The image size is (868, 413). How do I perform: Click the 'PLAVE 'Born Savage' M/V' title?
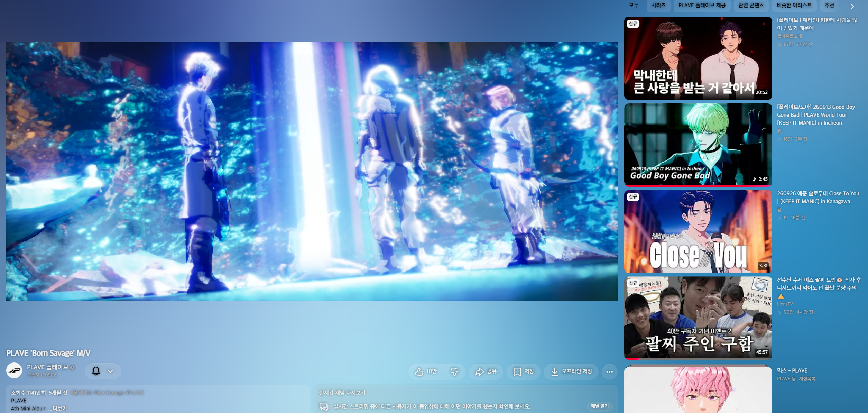point(48,353)
